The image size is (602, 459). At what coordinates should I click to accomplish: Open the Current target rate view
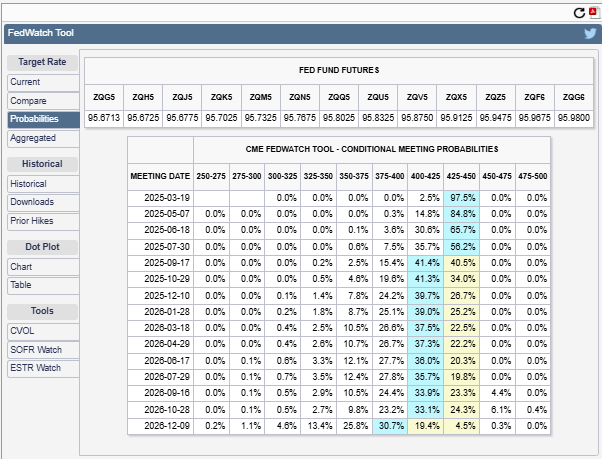coord(43,82)
